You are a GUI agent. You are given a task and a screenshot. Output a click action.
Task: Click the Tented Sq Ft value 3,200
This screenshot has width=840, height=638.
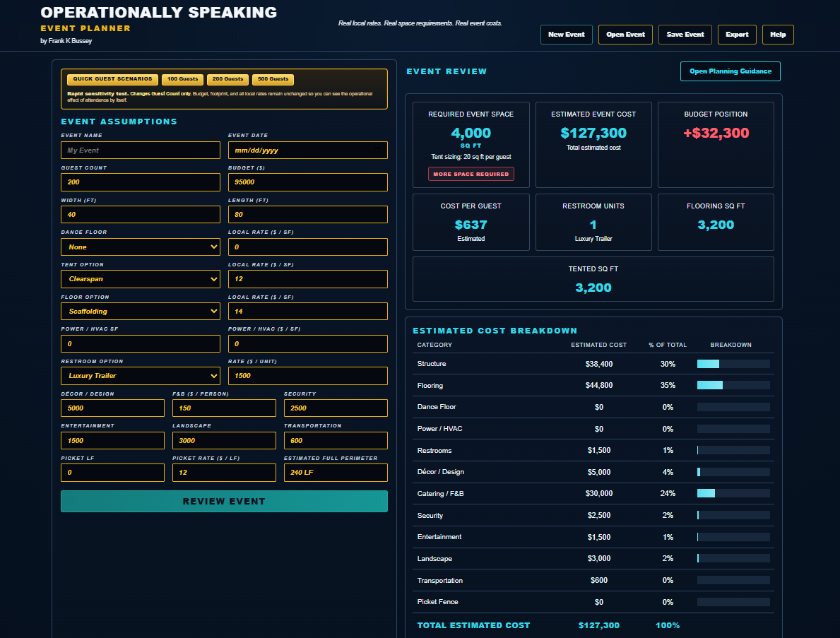[x=593, y=288]
